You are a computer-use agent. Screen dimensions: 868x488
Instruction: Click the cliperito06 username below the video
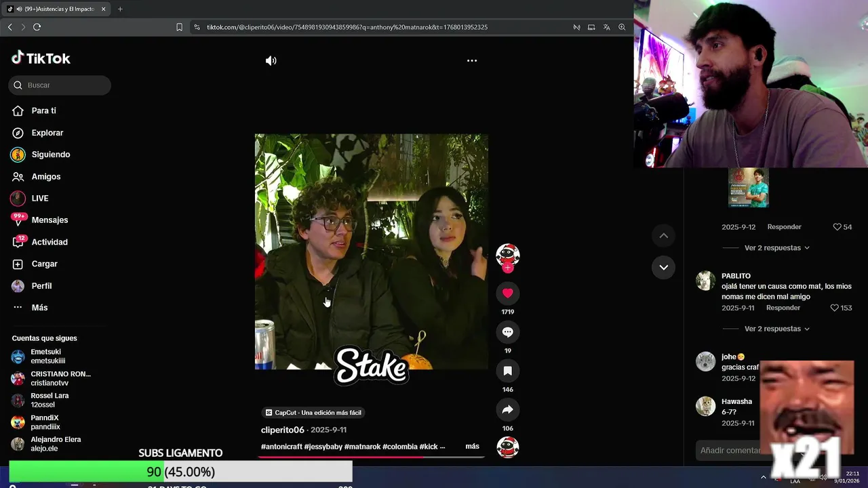[283, 430]
